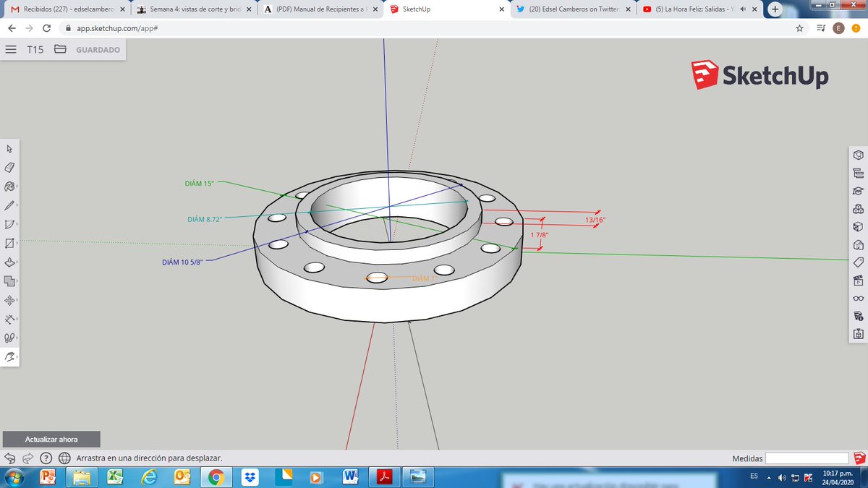Select the Tape Measure tool

click(9, 318)
